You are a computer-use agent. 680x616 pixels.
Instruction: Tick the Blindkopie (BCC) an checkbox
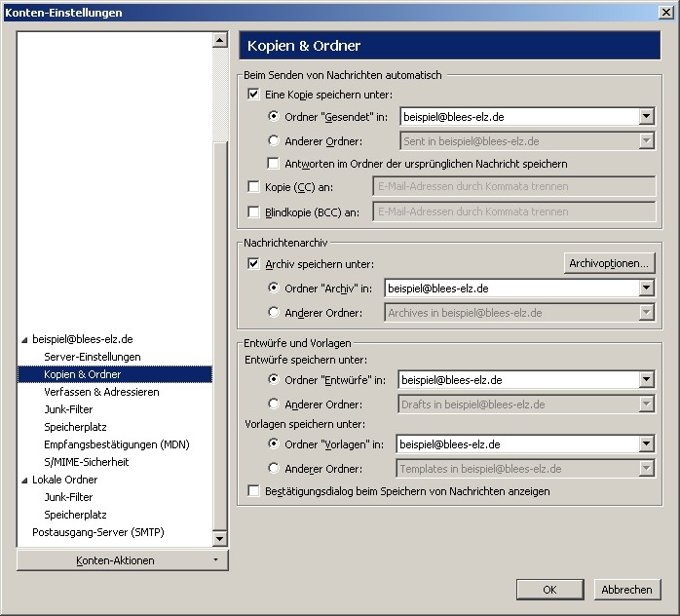(x=253, y=212)
